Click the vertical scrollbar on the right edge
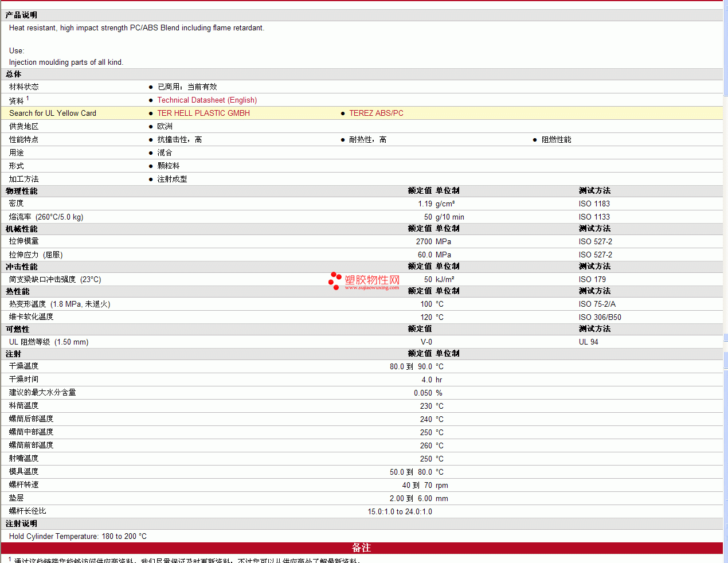Viewport: 728px width, 563px height. (726, 281)
